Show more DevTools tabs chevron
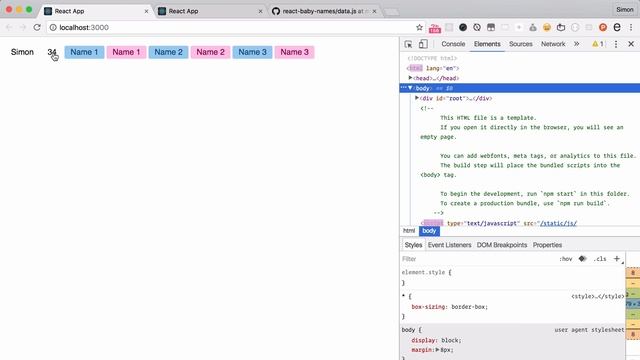Image resolution: width=640 pixels, height=360 pixels. pyautogui.click(x=576, y=44)
